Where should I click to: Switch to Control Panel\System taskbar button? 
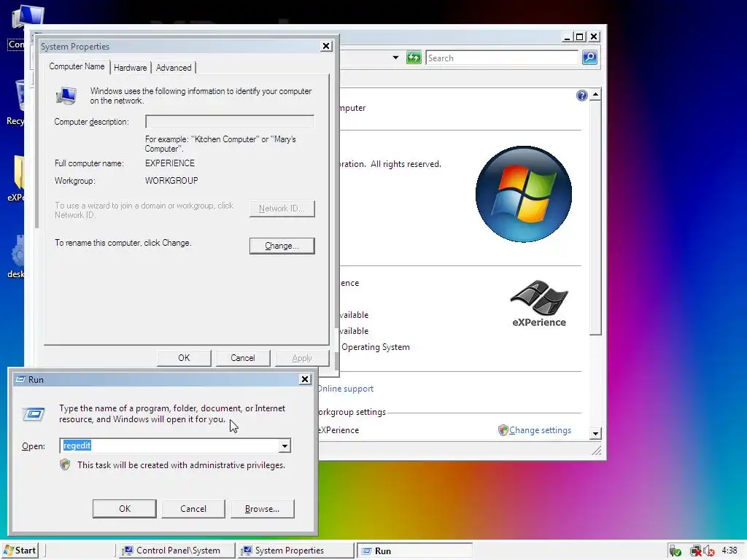[x=176, y=551]
